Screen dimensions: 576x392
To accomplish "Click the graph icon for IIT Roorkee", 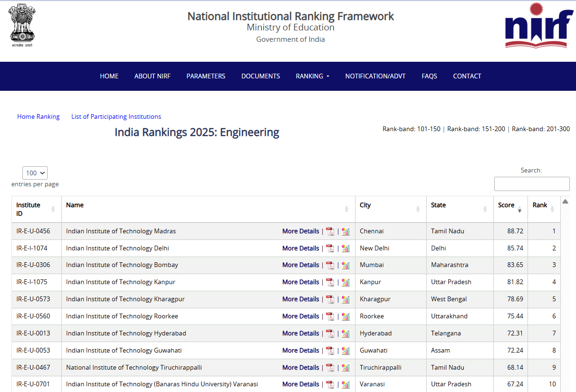I will 346,316.
